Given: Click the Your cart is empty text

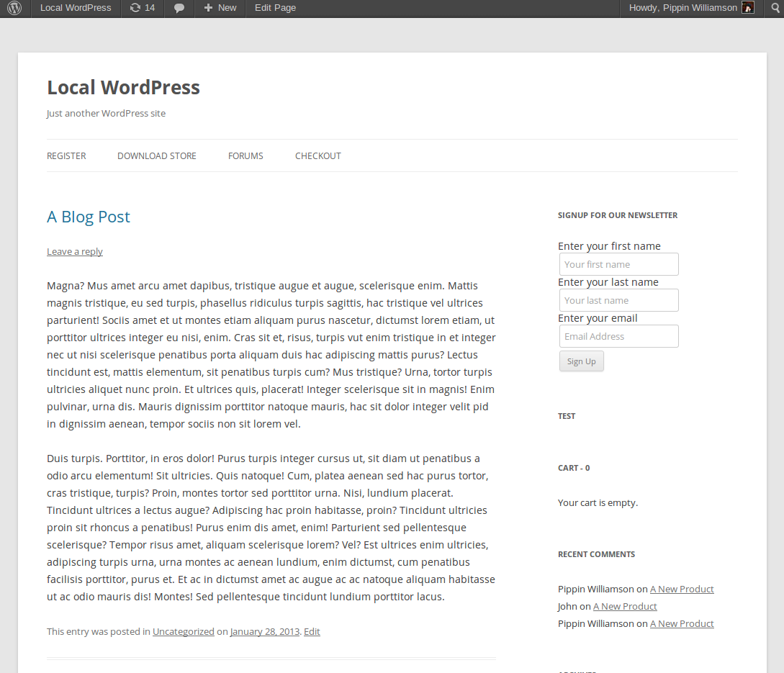Looking at the screenshot, I should [598, 503].
